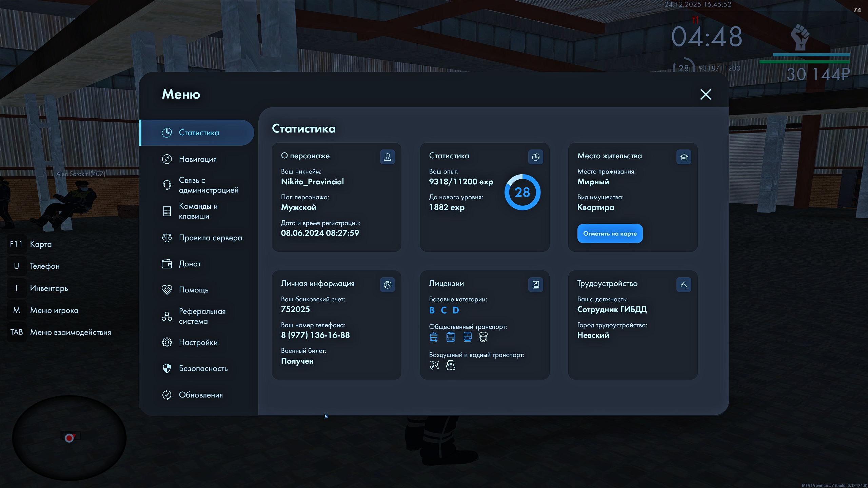Click the profile icon in О персонаже card

[387, 157]
